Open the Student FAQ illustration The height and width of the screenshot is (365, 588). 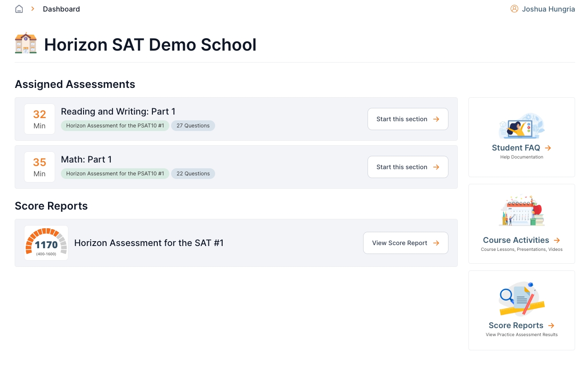tap(521, 126)
